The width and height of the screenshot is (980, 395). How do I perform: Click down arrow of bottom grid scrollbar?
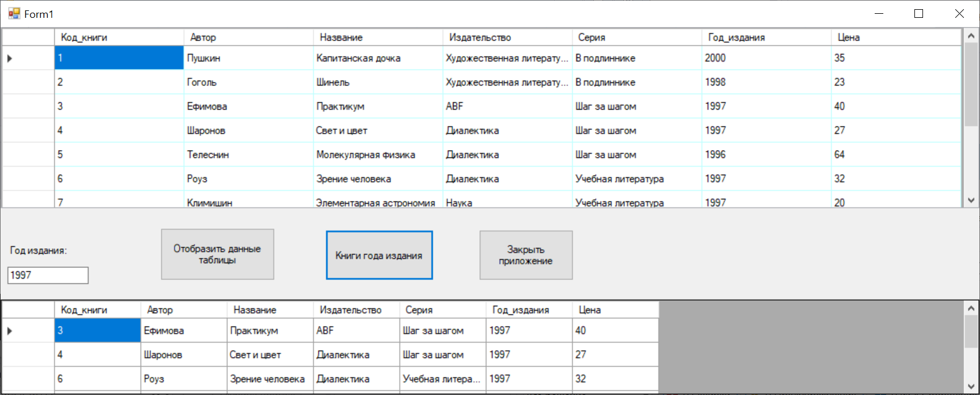(971, 386)
